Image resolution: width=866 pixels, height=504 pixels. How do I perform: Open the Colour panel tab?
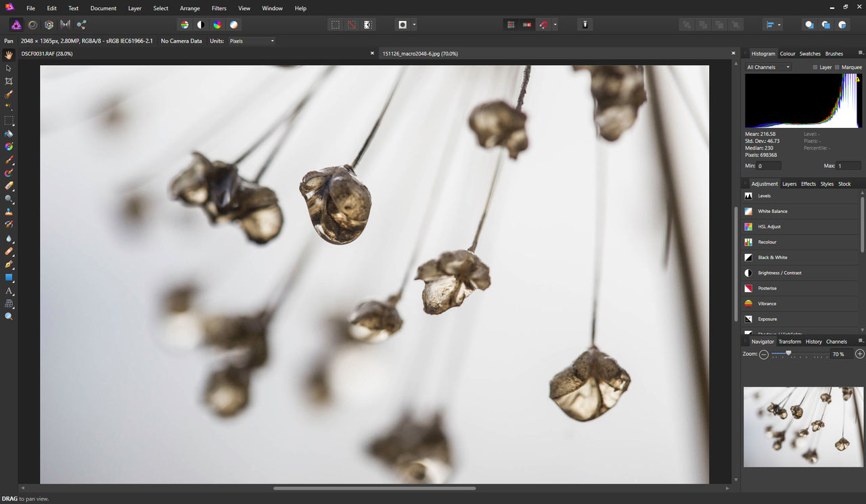(x=788, y=53)
